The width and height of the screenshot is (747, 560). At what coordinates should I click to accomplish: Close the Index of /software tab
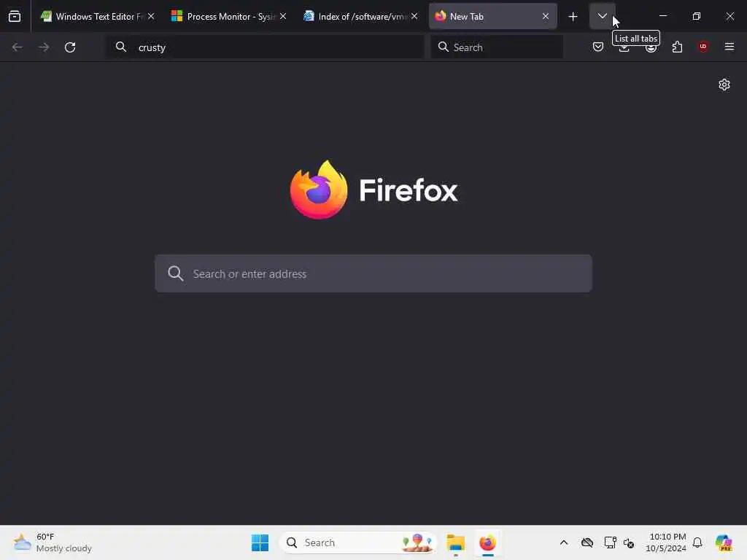(414, 17)
